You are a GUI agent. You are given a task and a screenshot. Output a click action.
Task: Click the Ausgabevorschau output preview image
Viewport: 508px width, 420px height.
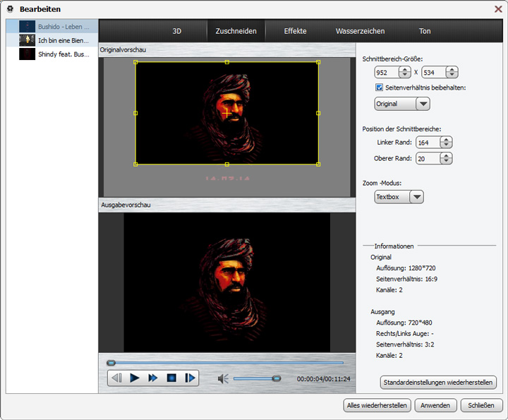pyautogui.click(x=226, y=282)
